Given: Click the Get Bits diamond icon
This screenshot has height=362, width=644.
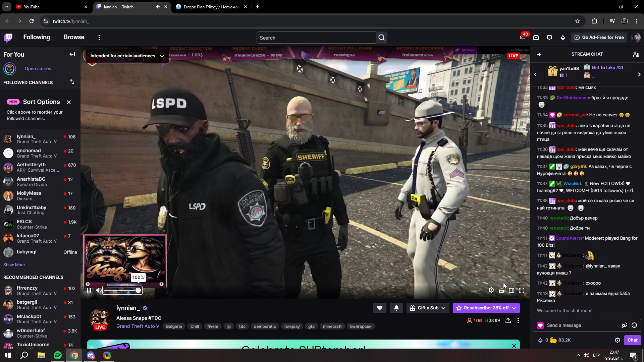Looking at the screenshot, I should (x=563, y=38).
